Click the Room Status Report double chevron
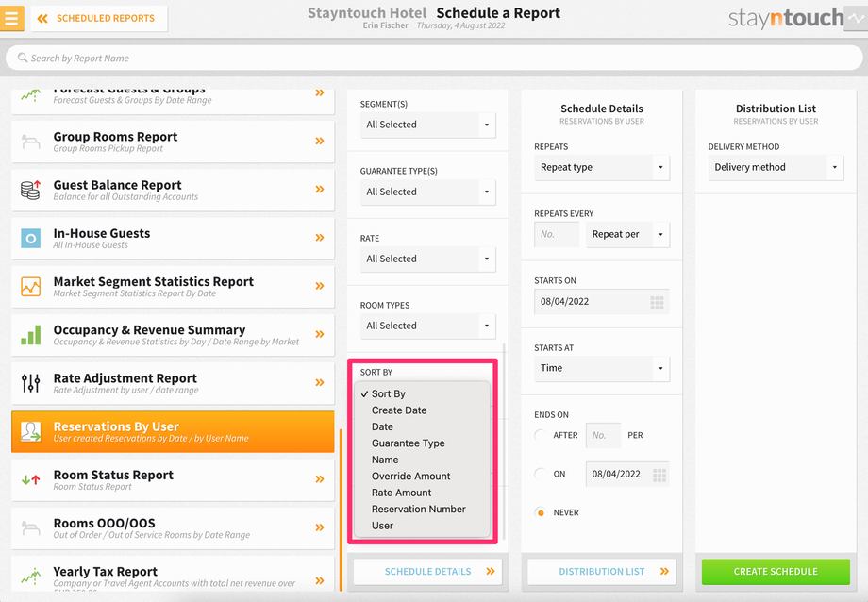The height and width of the screenshot is (602, 868). pos(320,479)
